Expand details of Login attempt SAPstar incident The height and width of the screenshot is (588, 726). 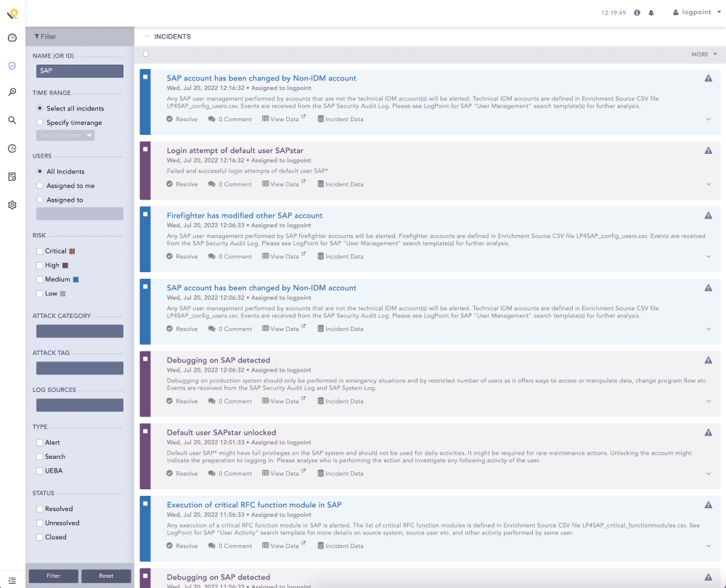click(709, 184)
